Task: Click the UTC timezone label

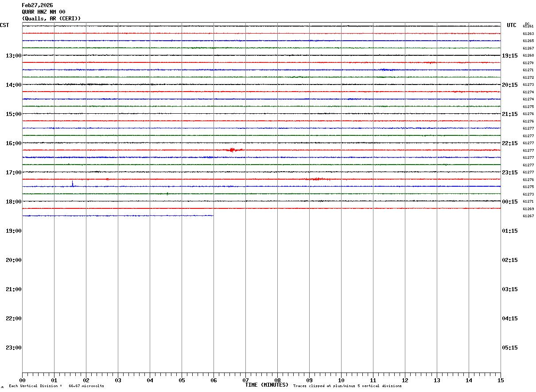Action: [512, 25]
